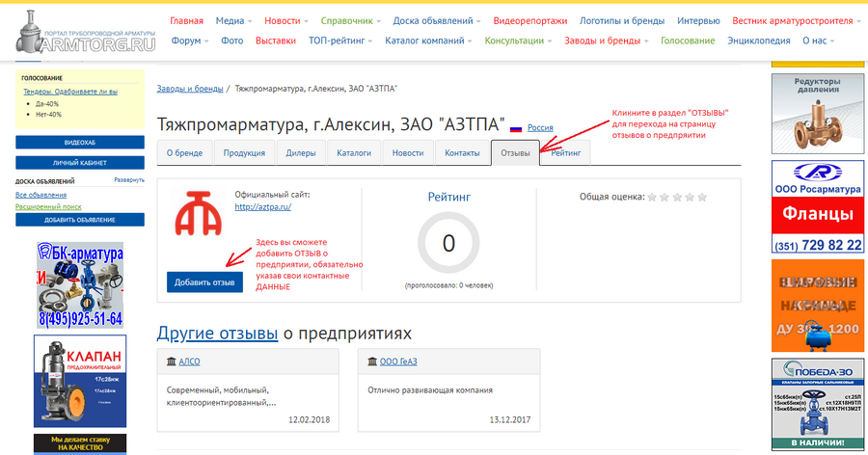Open the Рейтинг tab
868x455 pixels.
tap(565, 152)
